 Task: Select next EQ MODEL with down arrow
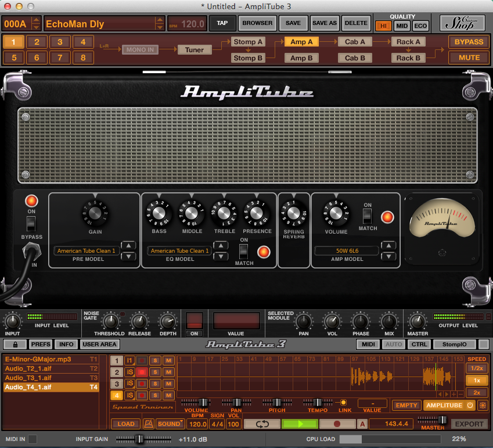click(221, 256)
